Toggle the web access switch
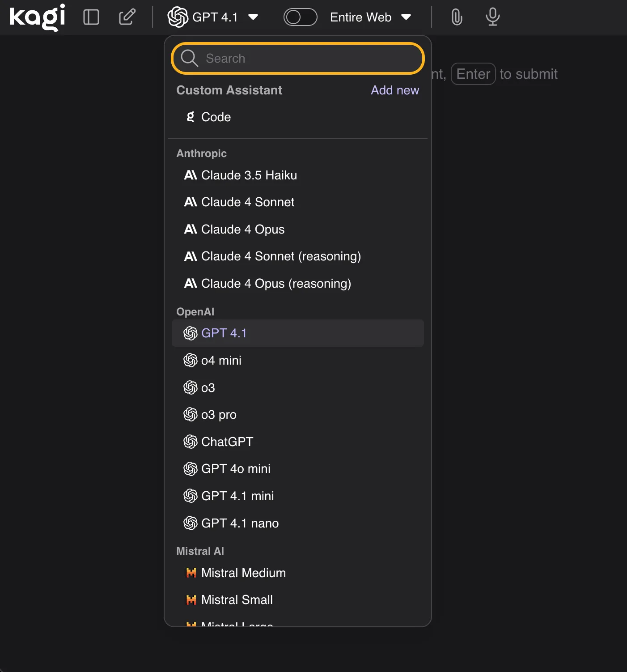 pos(300,17)
